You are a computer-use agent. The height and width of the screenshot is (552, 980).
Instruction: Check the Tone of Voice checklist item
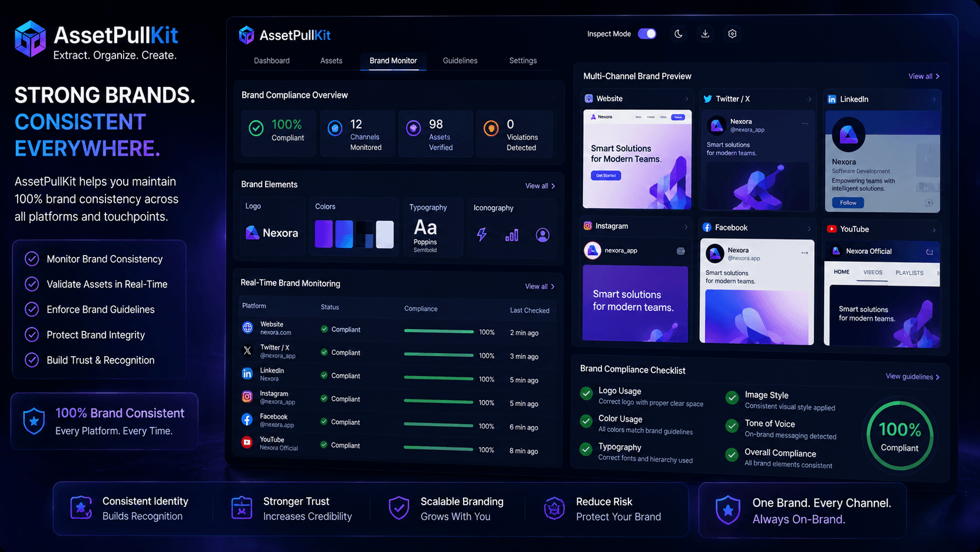pyautogui.click(x=732, y=426)
